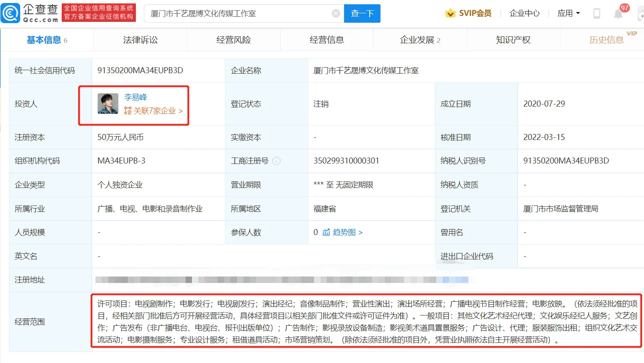The image size is (644, 363).
Task: Click the SVIP crown icon
Action: [450, 13]
